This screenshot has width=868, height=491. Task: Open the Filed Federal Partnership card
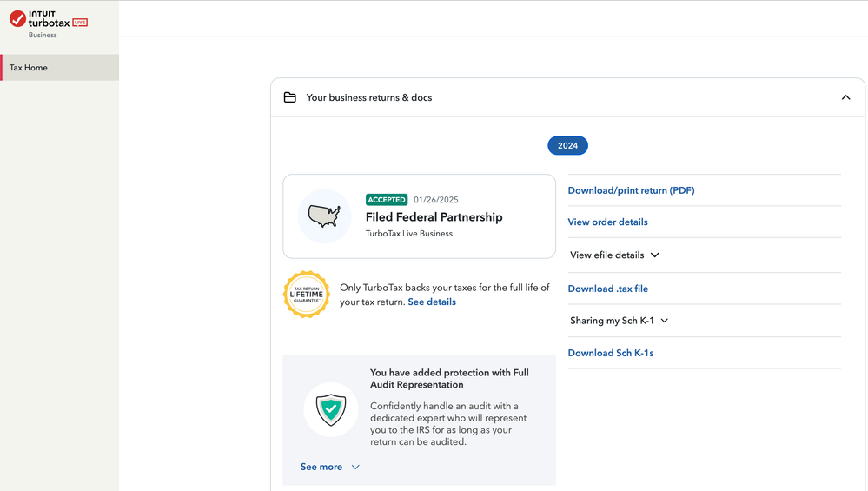pos(419,216)
